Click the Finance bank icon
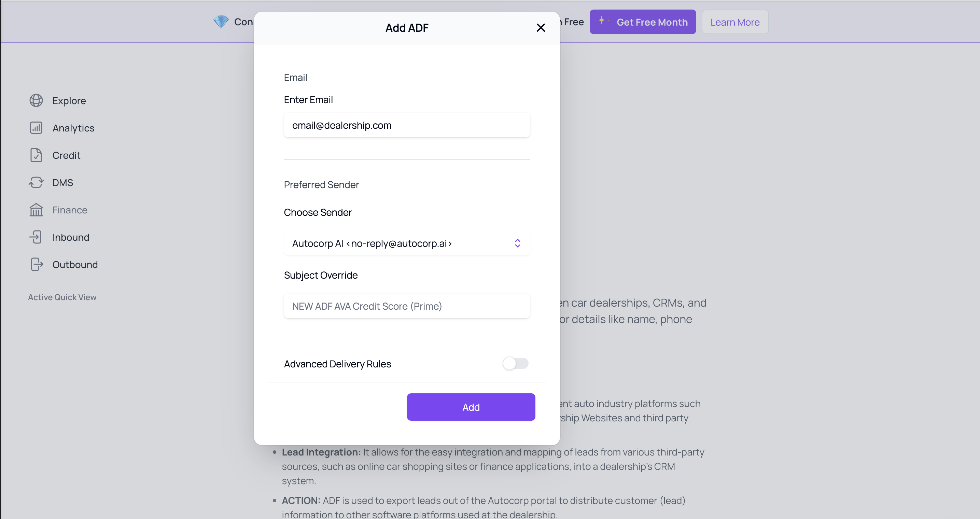The width and height of the screenshot is (980, 519). [x=36, y=210]
